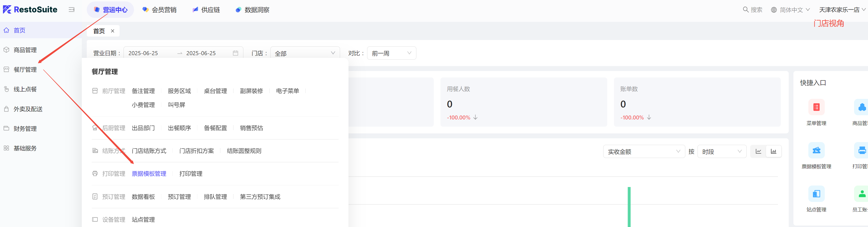Image resolution: width=868 pixels, height=227 pixels.
Task: Open the 对比 前一周 dropdown
Action: point(391,53)
